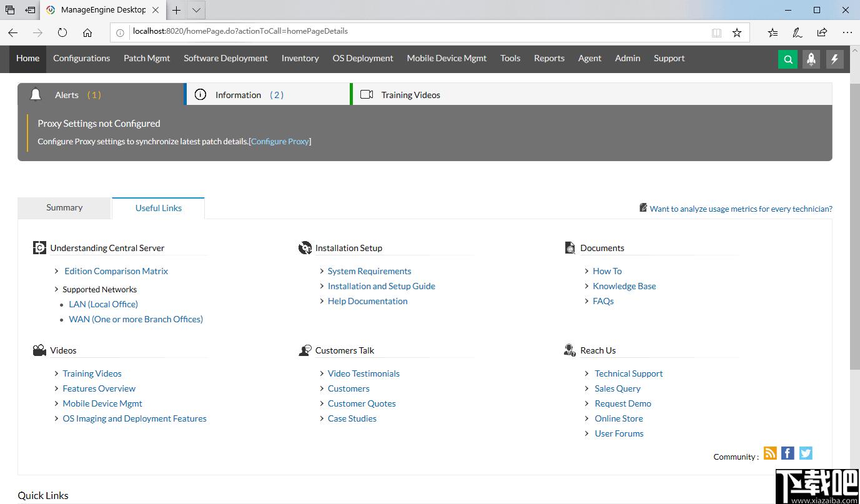
Task: Open the RSS feed community icon
Action: (770, 453)
